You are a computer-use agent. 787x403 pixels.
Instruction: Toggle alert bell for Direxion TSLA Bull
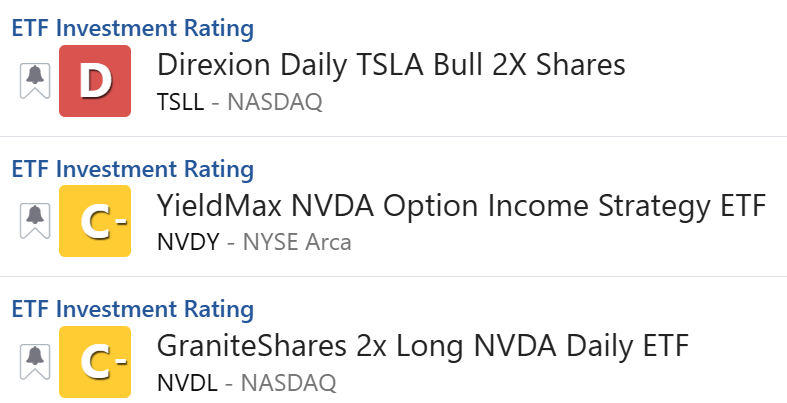coord(35,81)
